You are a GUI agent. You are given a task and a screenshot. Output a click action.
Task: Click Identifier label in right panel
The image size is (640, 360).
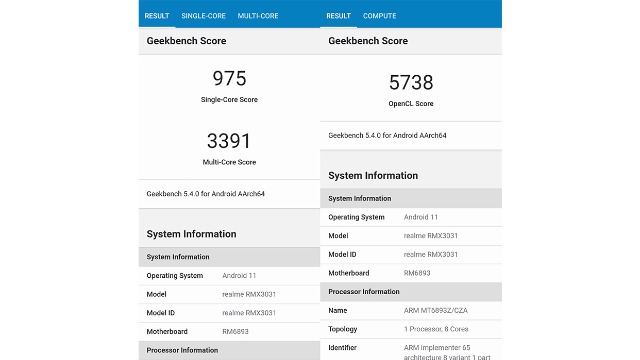pyautogui.click(x=342, y=348)
